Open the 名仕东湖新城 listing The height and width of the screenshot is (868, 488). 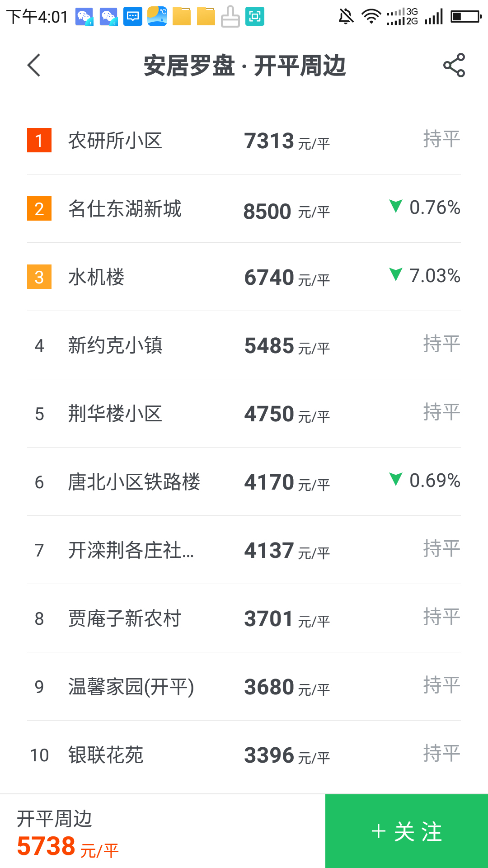click(125, 209)
